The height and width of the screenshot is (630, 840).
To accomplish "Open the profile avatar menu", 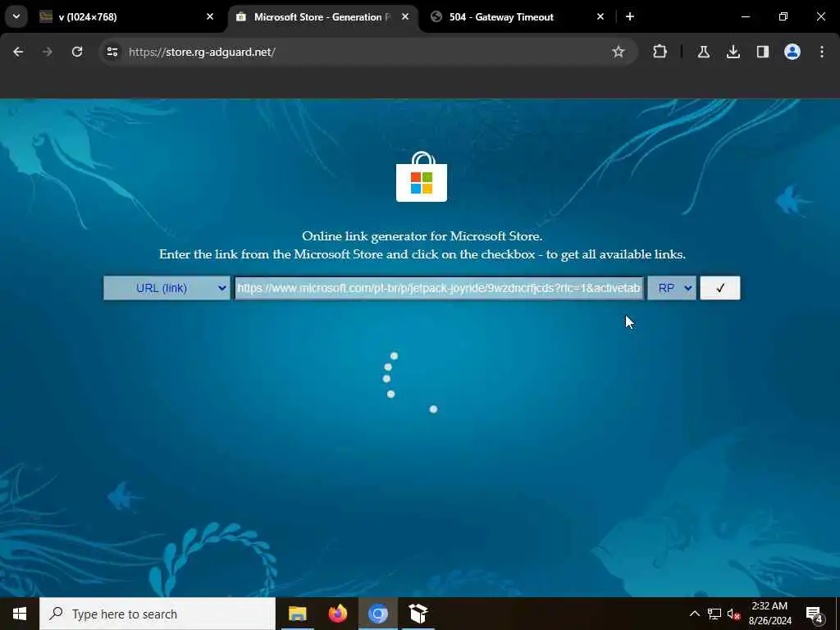I will click(x=792, y=52).
